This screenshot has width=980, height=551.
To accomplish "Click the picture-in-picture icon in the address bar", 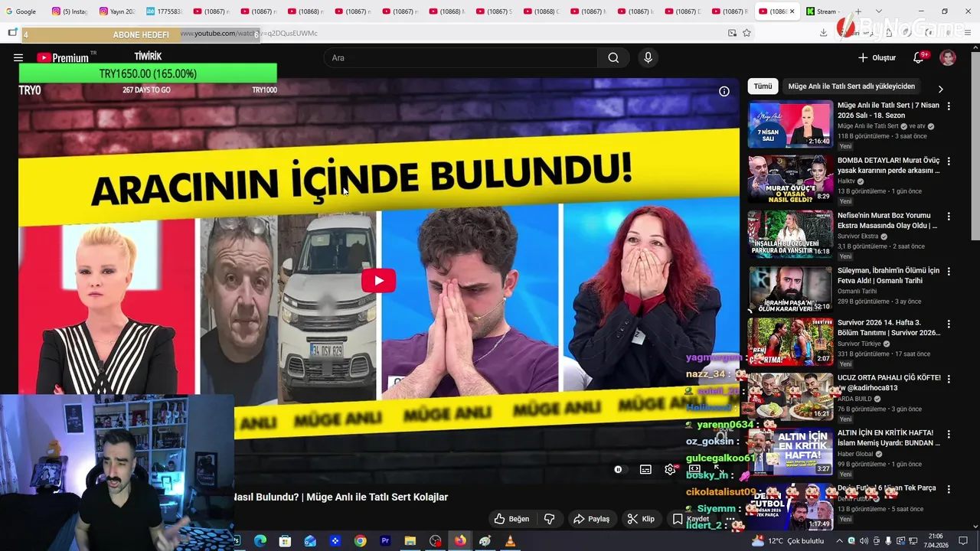I will click(732, 33).
